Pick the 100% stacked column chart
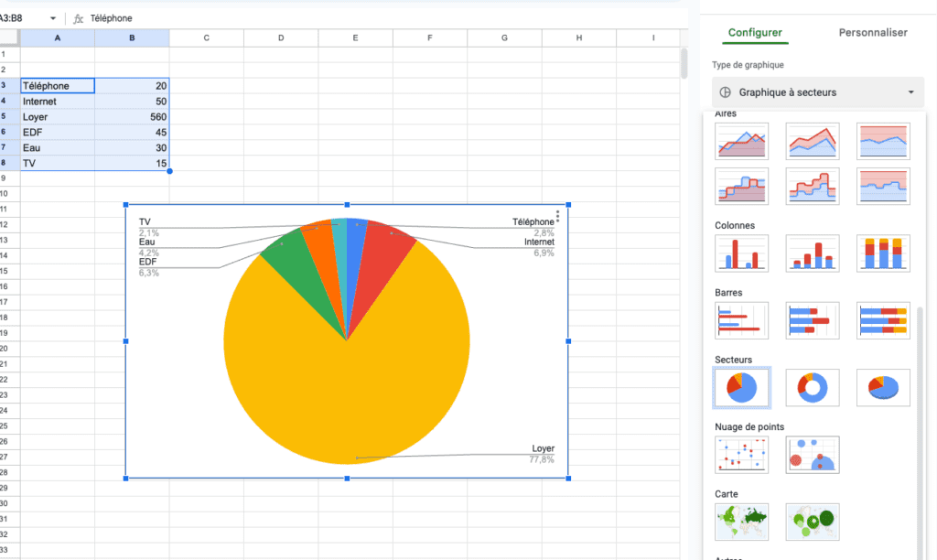This screenshot has height=560, width=937. pos(883,253)
